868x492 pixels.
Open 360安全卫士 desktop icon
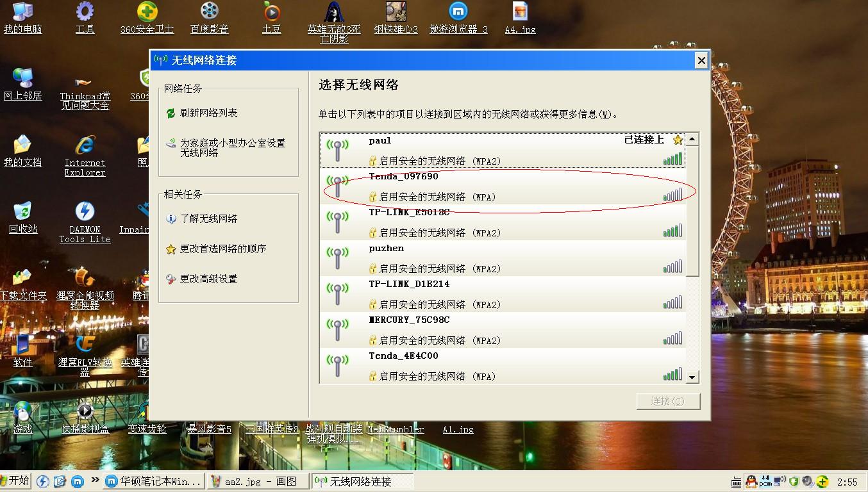[x=147, y=18]
